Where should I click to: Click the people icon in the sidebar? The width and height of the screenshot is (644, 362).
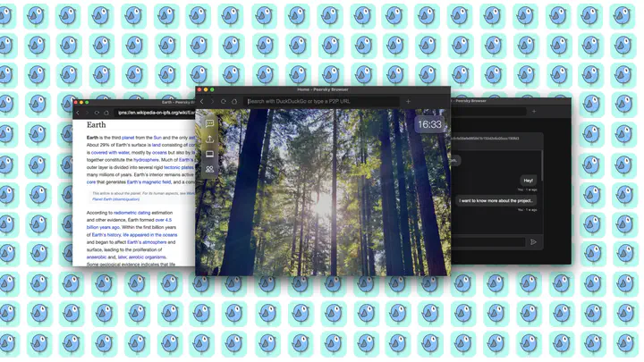(x=209, y=169)
